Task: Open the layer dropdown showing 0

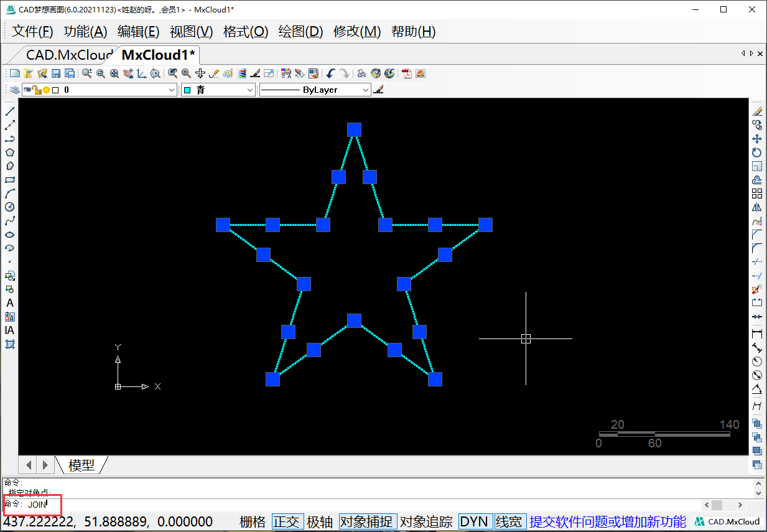Action: click(x=100, y=90)
